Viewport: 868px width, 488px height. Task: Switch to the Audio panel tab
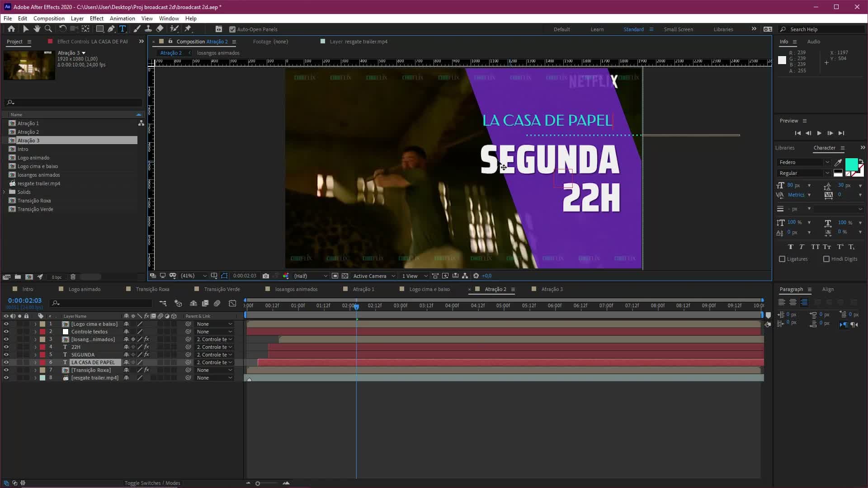click(814, 42)
